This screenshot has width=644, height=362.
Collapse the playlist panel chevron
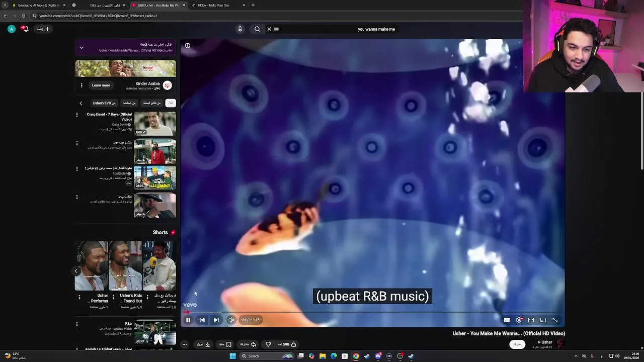point(82,48)
